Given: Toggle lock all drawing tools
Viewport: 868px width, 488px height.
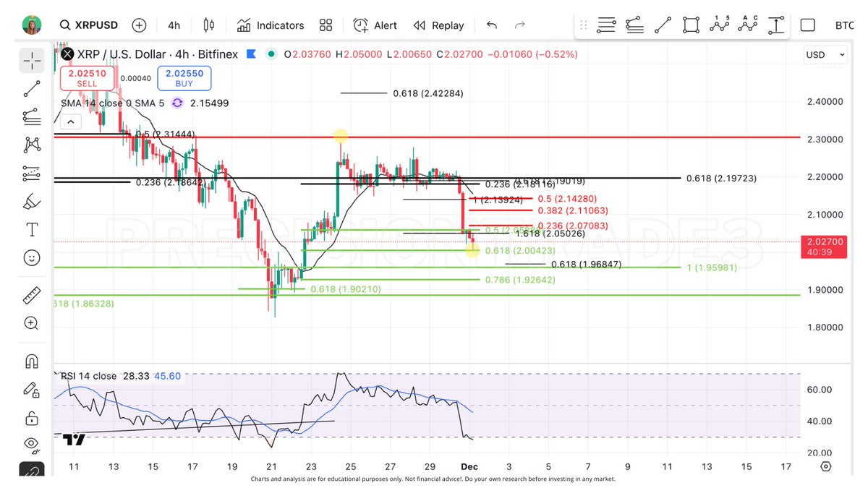Looking at the screenshot, I should tap(32, 418).
